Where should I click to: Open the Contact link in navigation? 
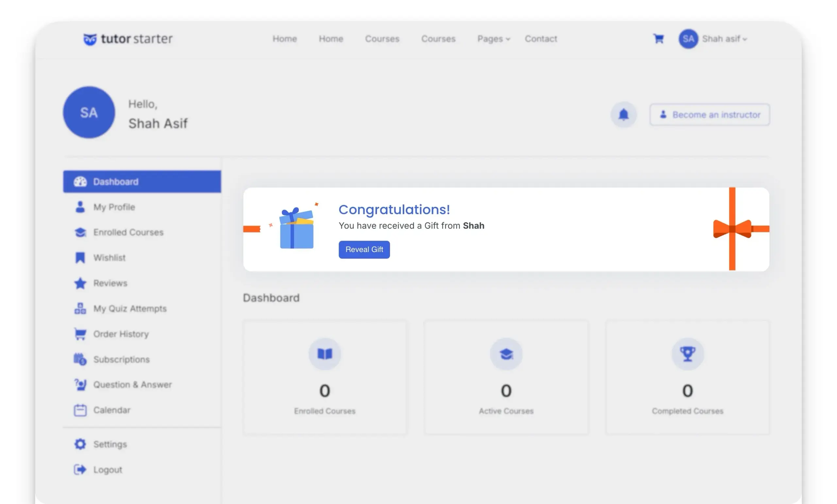541,39
